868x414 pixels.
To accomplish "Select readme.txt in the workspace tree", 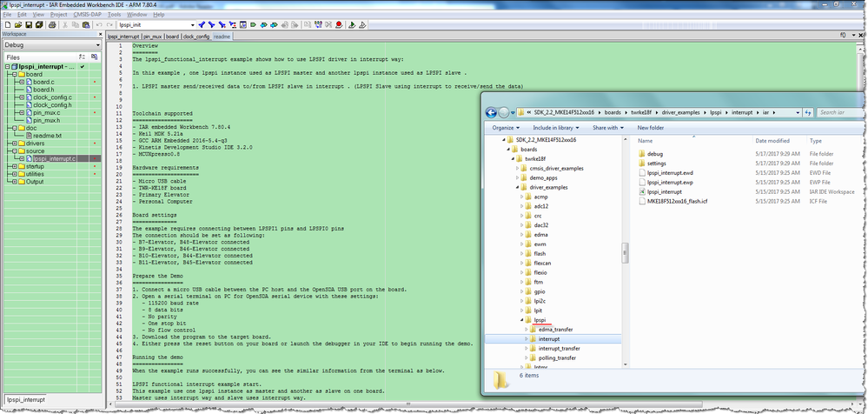I will [47, 136].
